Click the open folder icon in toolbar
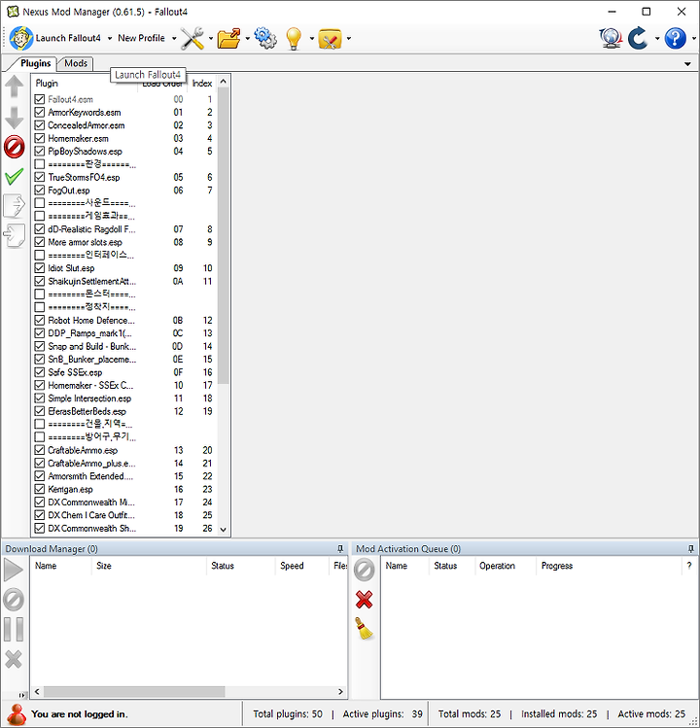The image size is (700, 728). 229,38
